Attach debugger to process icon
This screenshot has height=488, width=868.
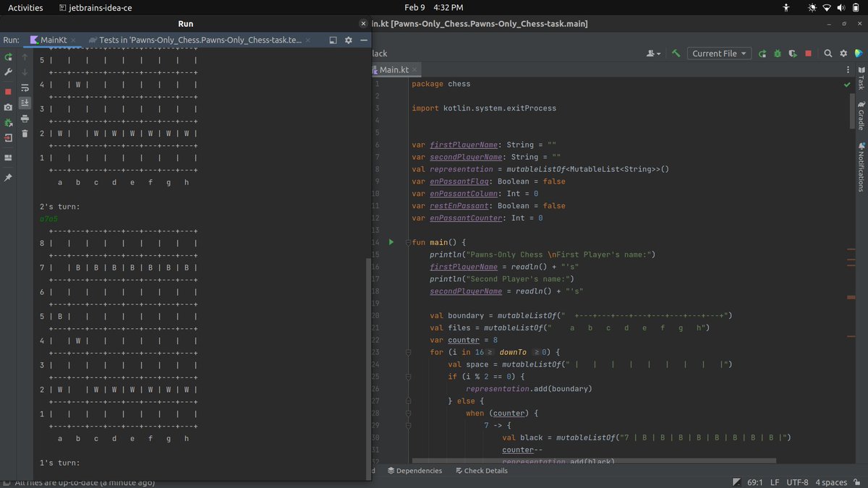[x=8, y=122]
